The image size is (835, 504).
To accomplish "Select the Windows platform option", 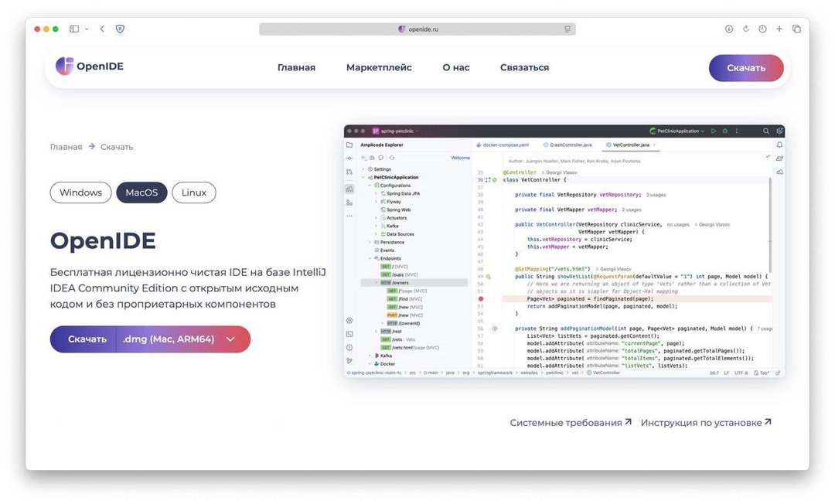I will (x=80, y=192).
